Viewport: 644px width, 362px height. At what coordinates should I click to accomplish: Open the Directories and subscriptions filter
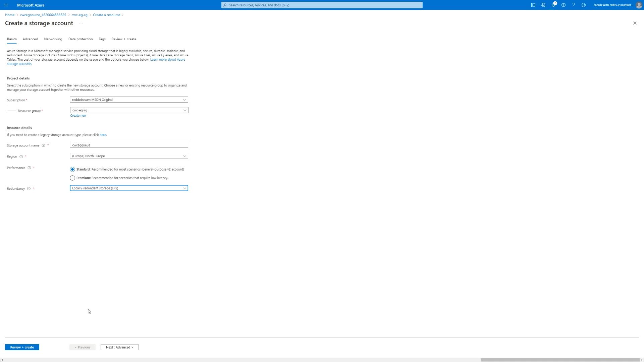click(543, 5)
